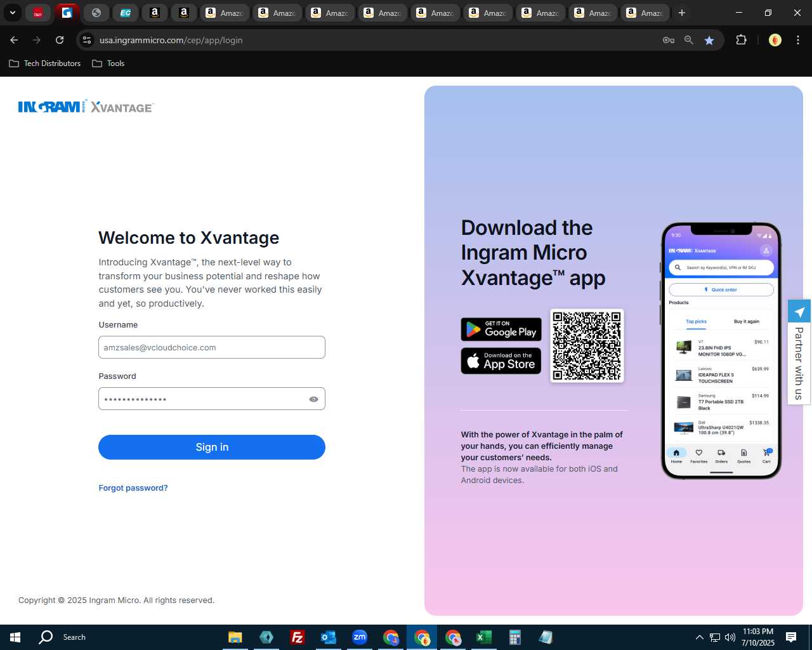Open FileZilla from the taskbar
This screenshot has height=650, width=812.
[x=297, y=637]
